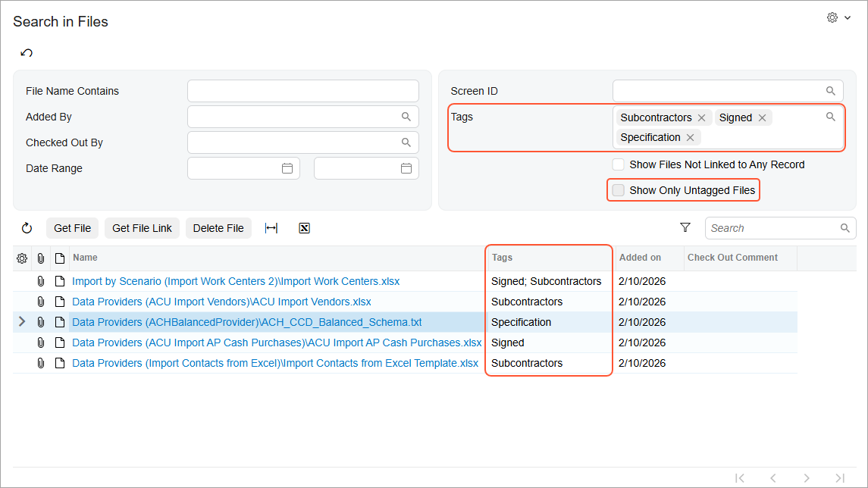868x488 pixels.
Task: Click the magnifier in the grid Search box
Action: click(844, 228)
